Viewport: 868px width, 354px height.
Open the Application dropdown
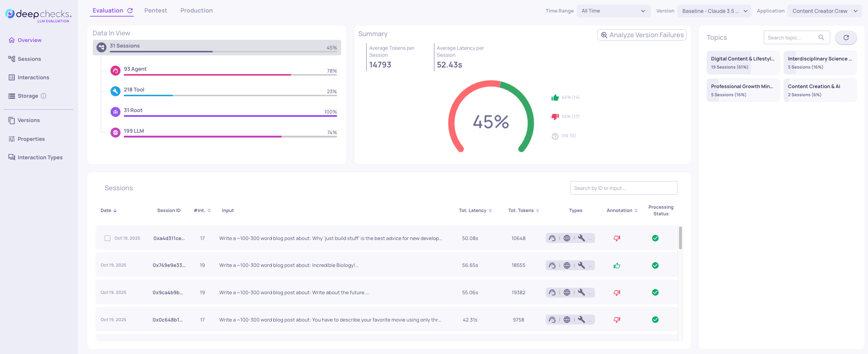824,11
